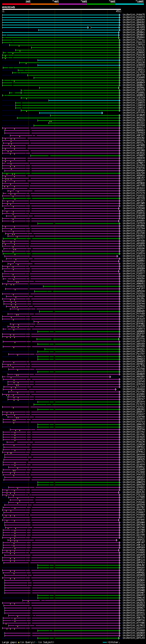Open hit UniRef100_P00873
This screenshot has width=146, height=644.
point(134,17)
